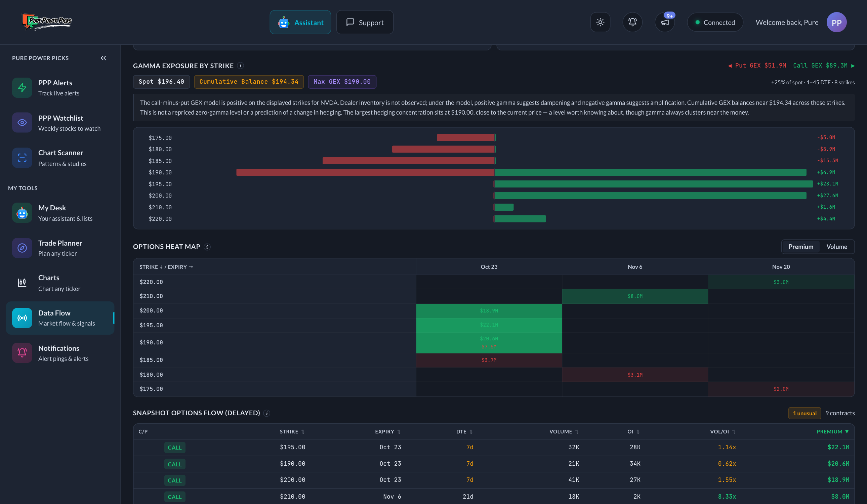Open the Pure Power Picks logo
The image size is (867, 504).
46,22
